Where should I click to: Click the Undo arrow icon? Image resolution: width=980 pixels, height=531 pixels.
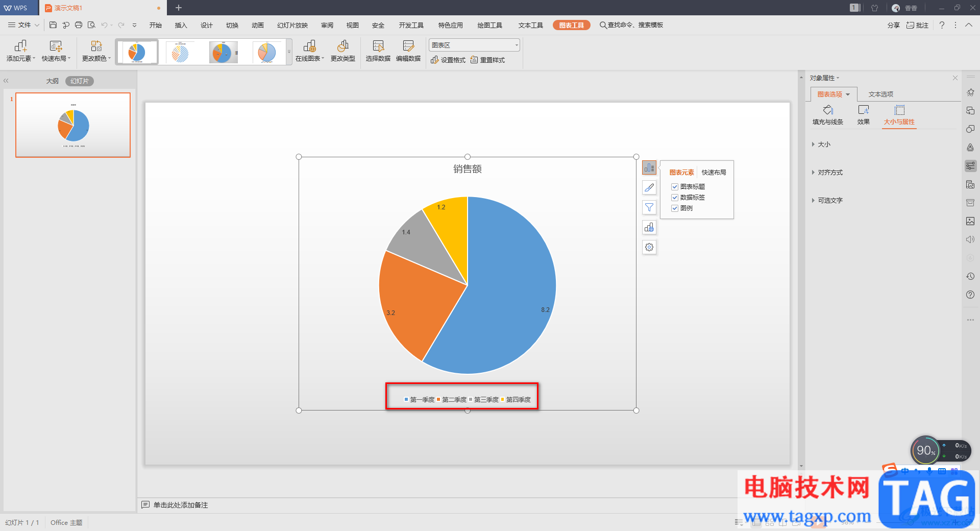click(x=104, y=25)
